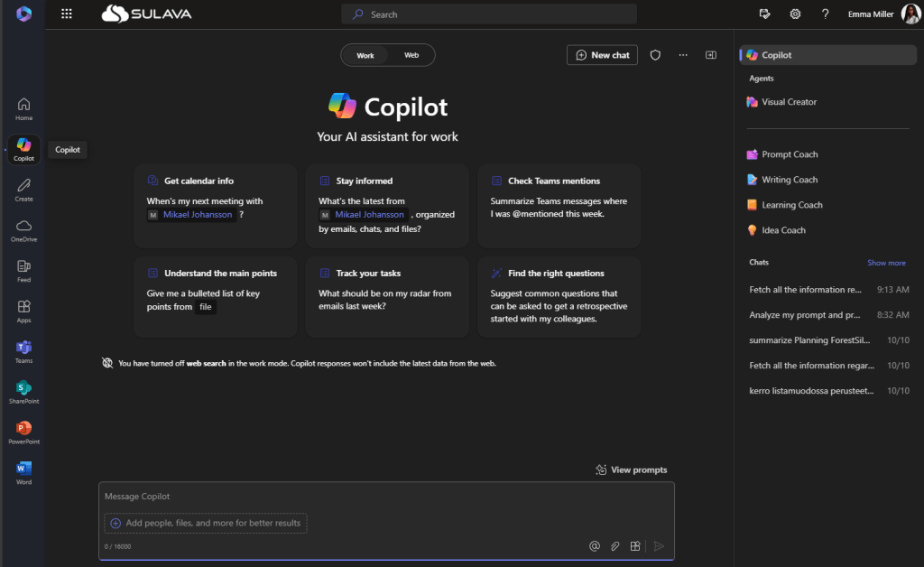Expand chats with Show more

tap(886, 263)
